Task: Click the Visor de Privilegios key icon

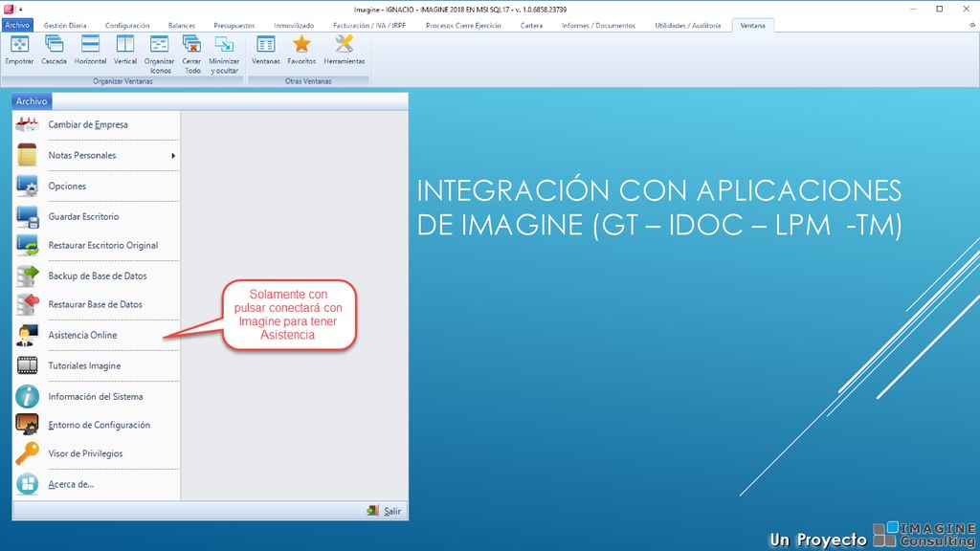Action: 27,452
